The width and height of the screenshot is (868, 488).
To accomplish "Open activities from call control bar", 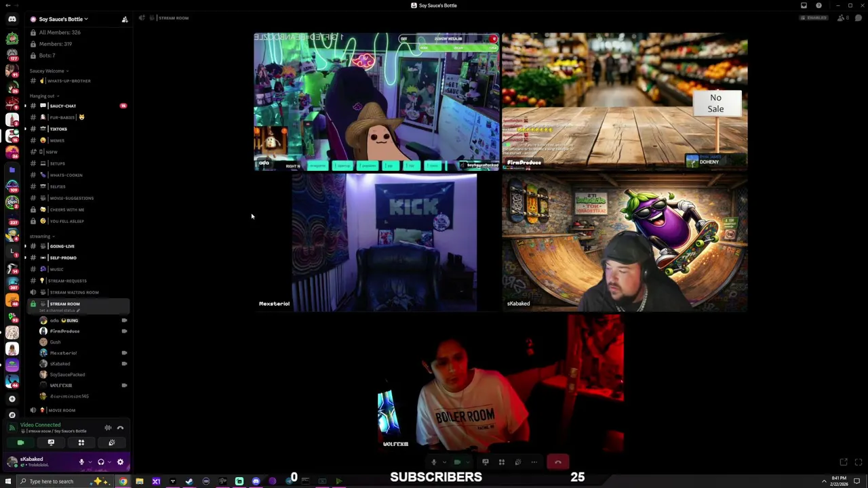I will click(x=502, y=462).
